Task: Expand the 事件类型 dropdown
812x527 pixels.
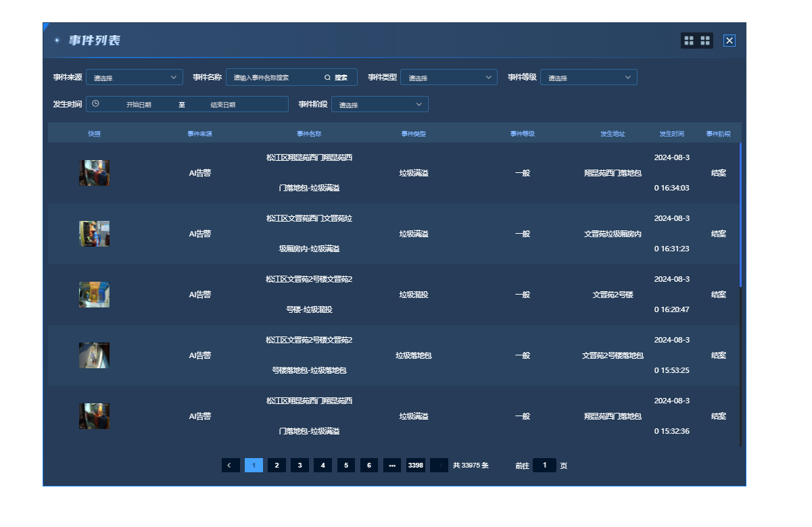Action: click(x=449, y=78)
